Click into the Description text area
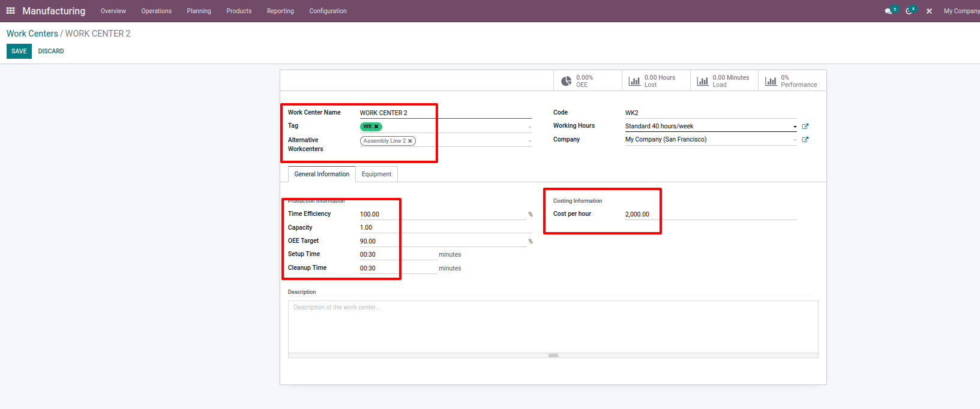Viewport: 980px width, 409px height. click(x=553, y=327)
